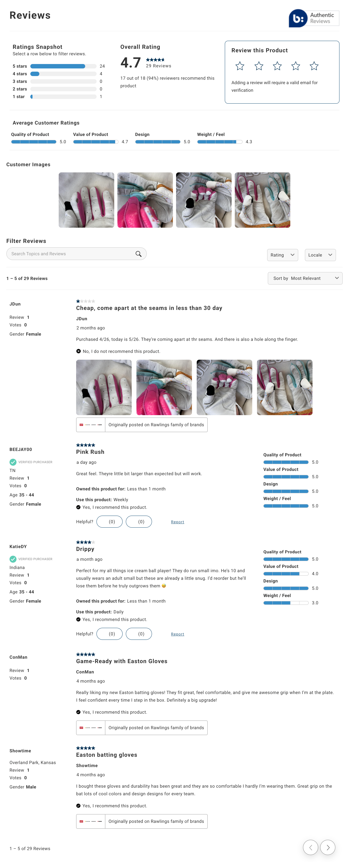Image resolution: width=349 pixels, height=868 pixels.
Task: Click BEEJAY00's verified purchaser checkmark icon
Action: 13,462
